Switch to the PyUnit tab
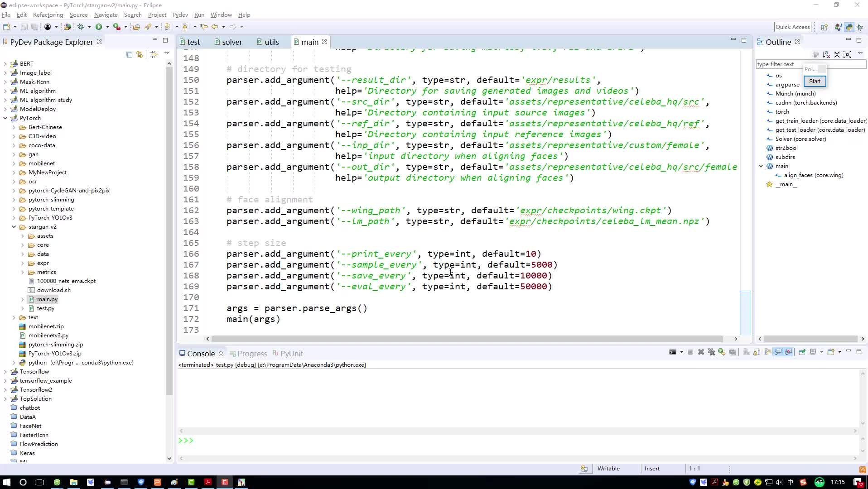 [x=288, y=354]
